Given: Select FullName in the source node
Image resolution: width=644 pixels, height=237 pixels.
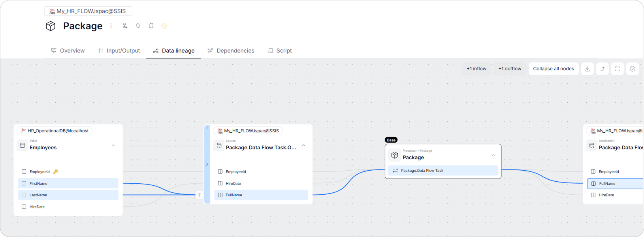Looking at the screenshot, I should pos(261,195).
